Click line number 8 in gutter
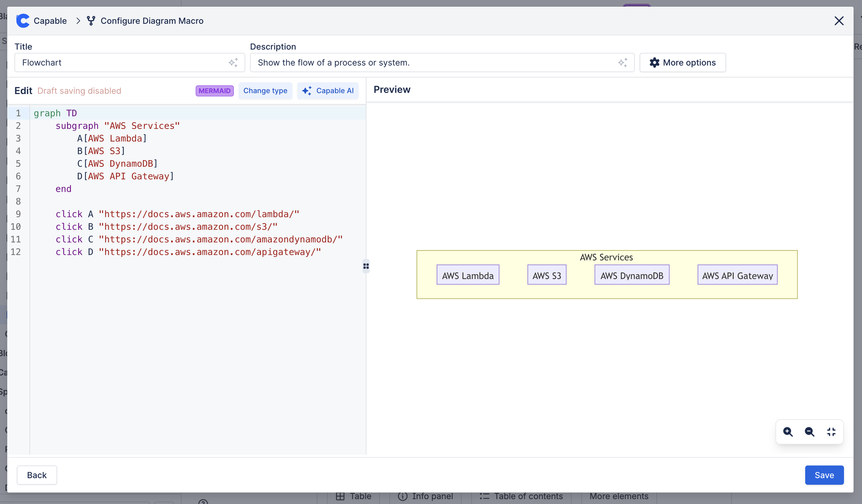 coord(18,202)
